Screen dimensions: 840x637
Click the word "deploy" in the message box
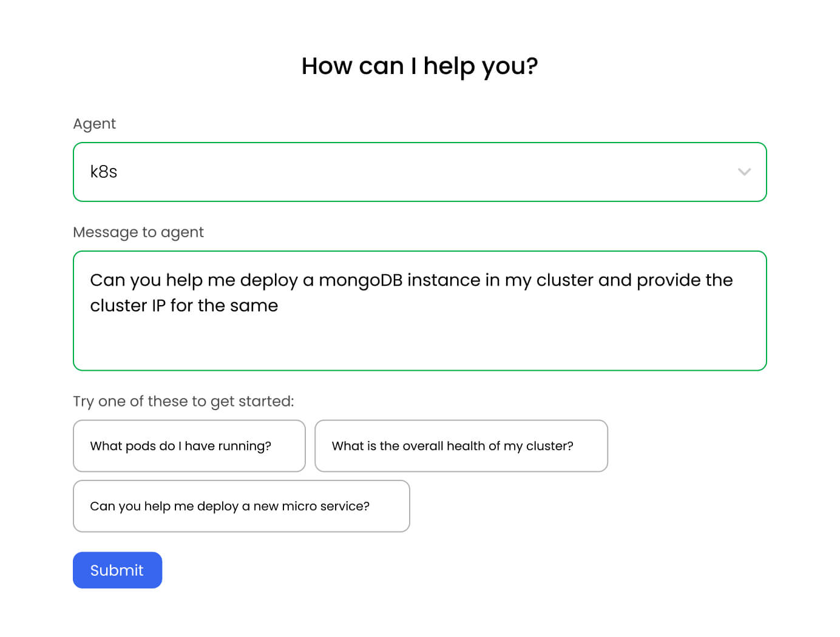point(269,280)
